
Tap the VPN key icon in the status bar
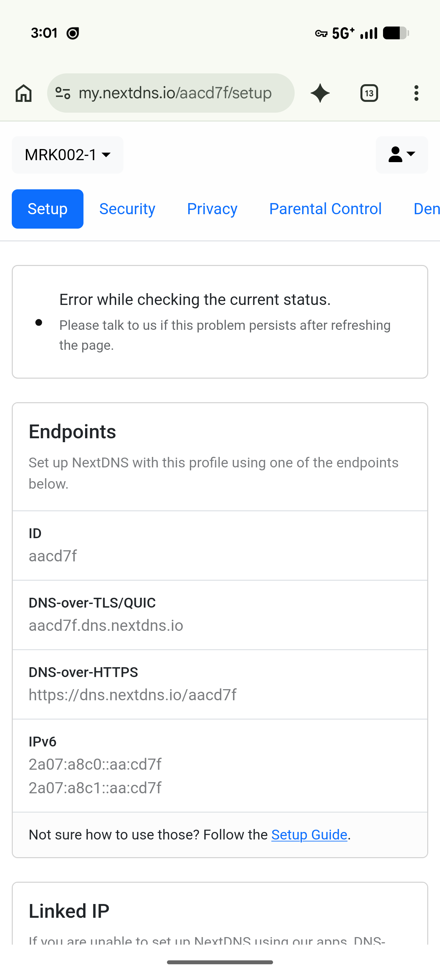coord(321,33)
